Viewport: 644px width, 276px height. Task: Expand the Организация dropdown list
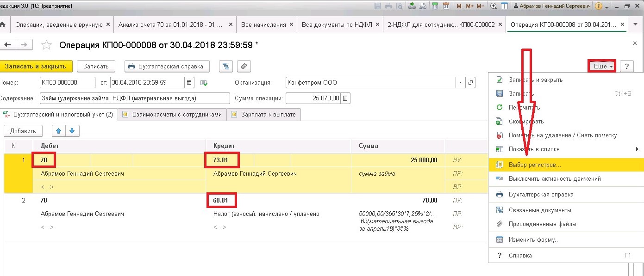pyautogui.click(x=460, y=83)
